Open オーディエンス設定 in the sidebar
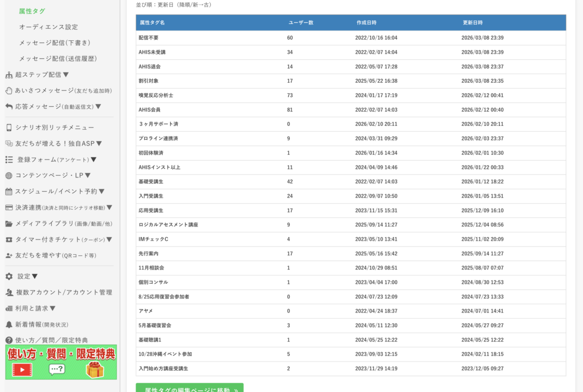 [48, 27]
